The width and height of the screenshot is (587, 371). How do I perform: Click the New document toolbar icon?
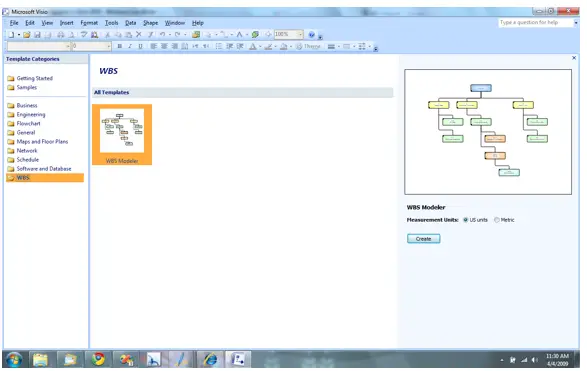(x=12, y=35)
